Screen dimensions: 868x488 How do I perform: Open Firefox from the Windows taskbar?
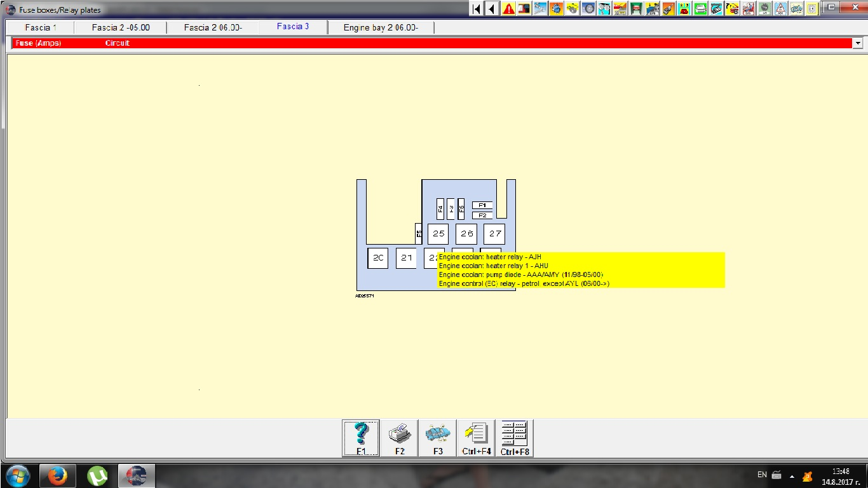point(58,475)
